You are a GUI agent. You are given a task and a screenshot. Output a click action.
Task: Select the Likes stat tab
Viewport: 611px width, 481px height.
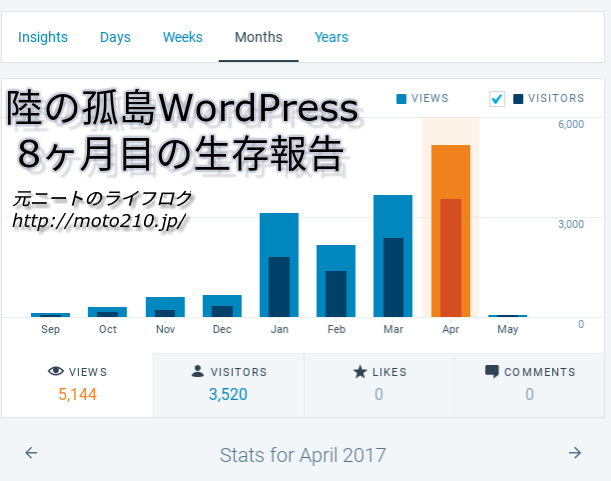[379, 385]
